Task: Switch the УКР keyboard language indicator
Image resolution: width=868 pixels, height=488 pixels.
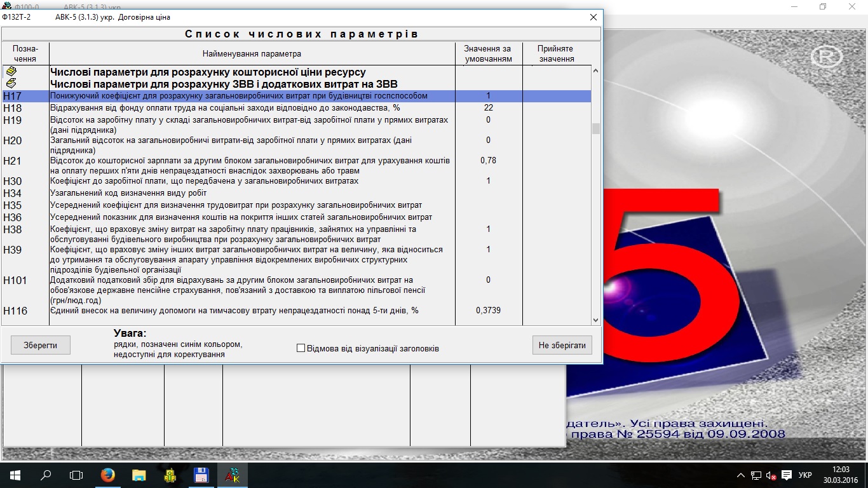Action: click(x=805, y=475)
